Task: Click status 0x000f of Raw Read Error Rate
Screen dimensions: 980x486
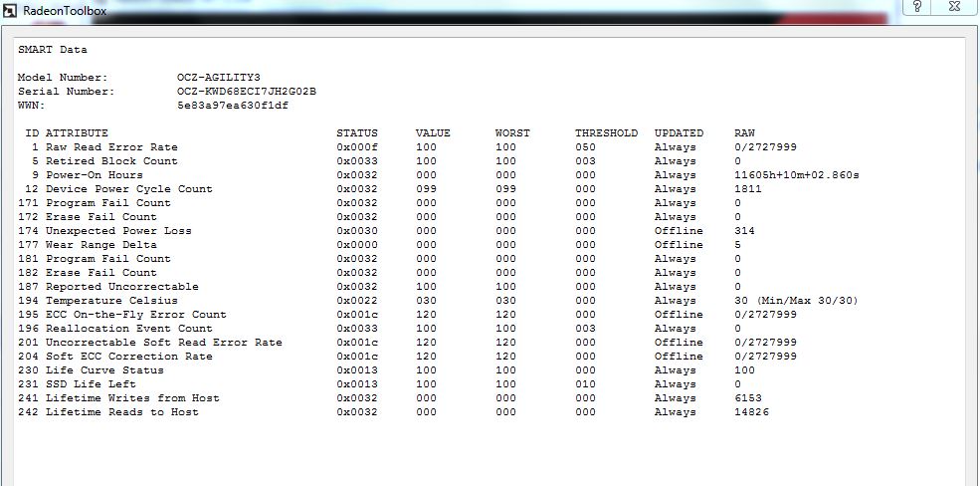Action: pyautogui.click(x=357, y=147)
